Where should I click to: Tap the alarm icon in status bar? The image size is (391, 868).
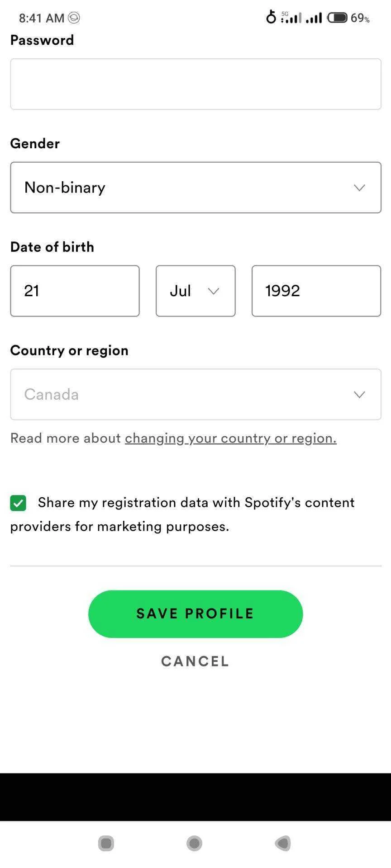(x=271, y=17)
